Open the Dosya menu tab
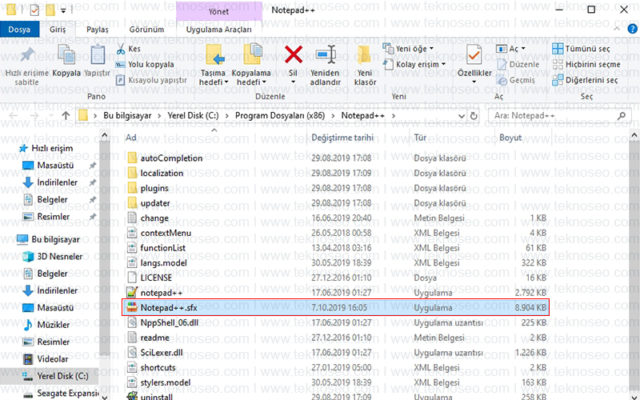 [x=19, y=30]
